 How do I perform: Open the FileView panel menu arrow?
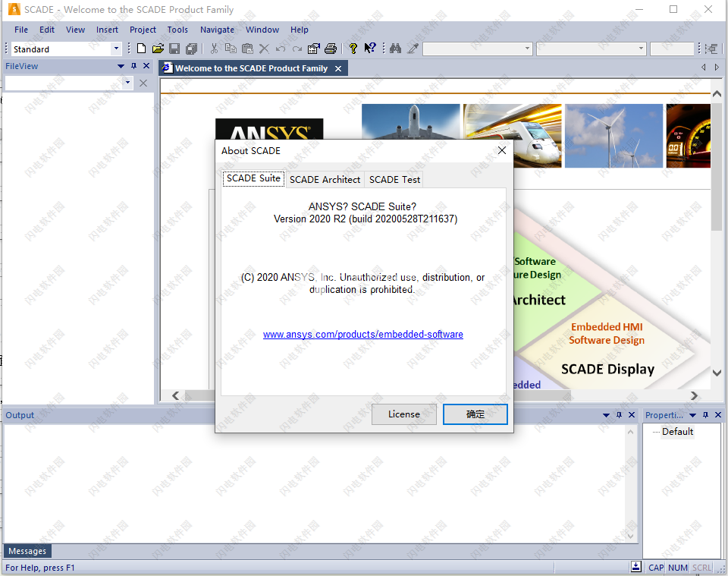(x=121, y=66)
